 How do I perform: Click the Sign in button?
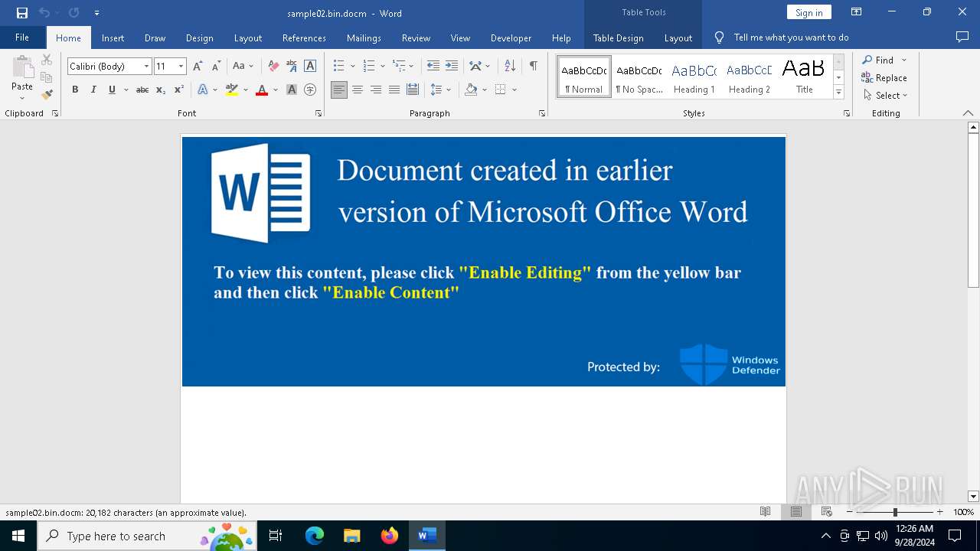pyautogui.click(x=808, y=12)
